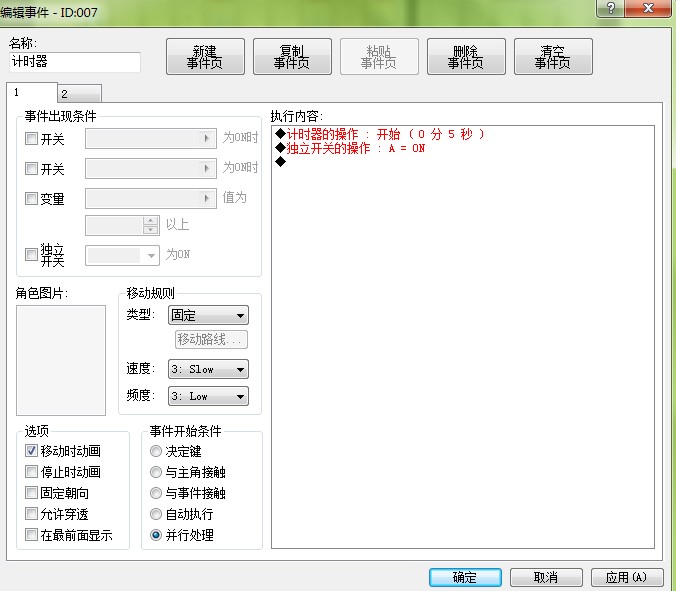Enable the 独立开关 condition checkbox
This screenshot has height=591, width=676.
coord(31,254)
